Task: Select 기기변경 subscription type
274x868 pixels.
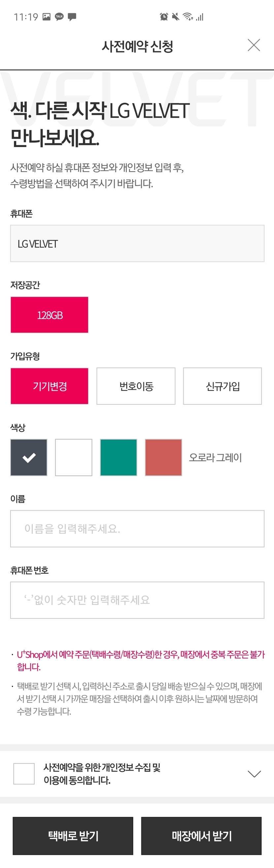Action: pyautogui.click(x=50, y=386)
